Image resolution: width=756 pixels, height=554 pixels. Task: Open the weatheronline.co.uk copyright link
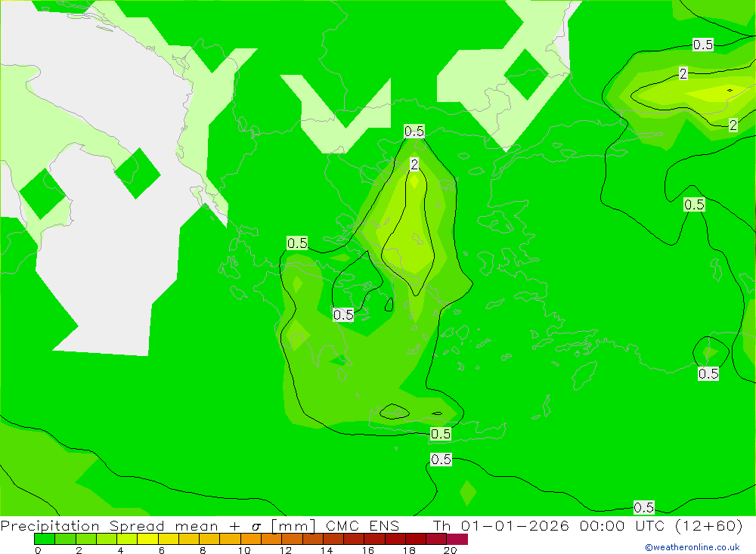(x=692, y=547)
